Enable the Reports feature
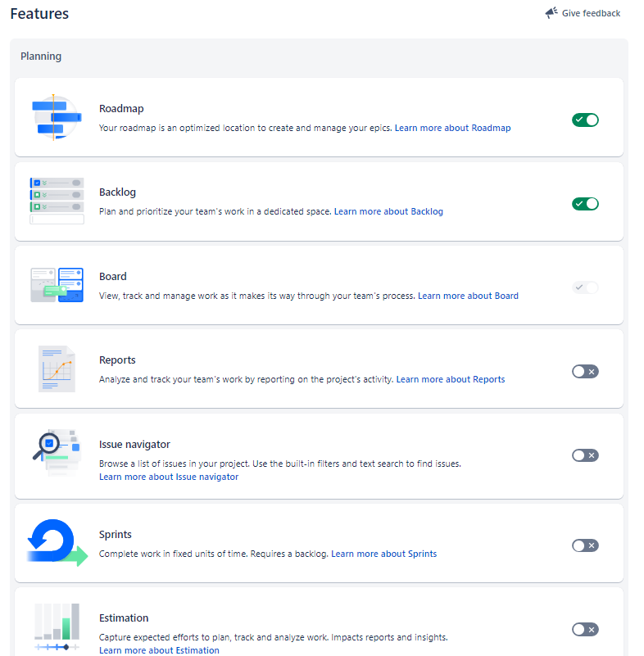 [x=585, y=371]
